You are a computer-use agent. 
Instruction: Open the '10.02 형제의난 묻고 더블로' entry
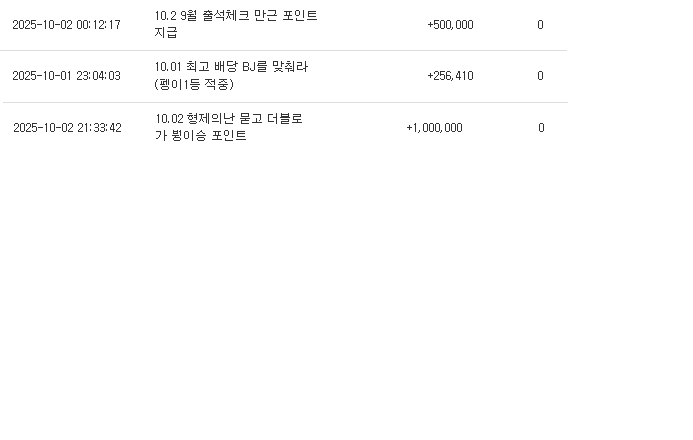pos(229,119)
